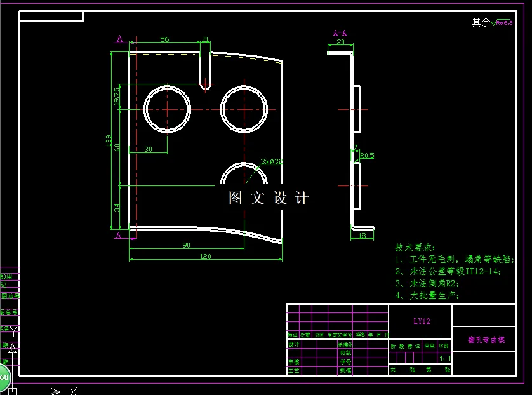Select the LY12 material cell

422,321
